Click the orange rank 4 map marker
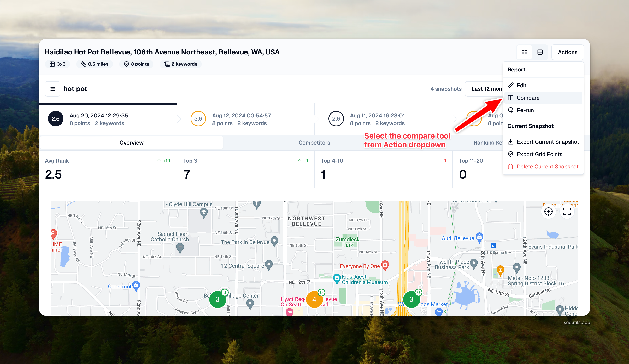The image size is (629, 364). (314, 299)
